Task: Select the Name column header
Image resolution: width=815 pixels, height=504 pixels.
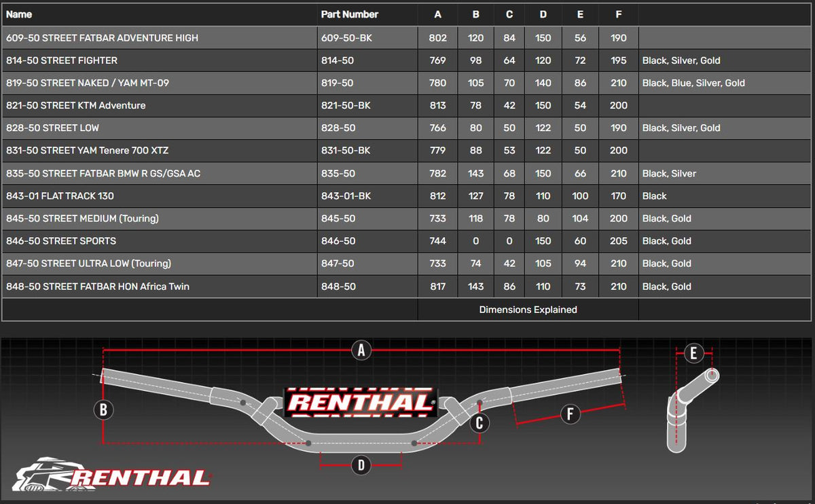Action: [x=20, y=14]
